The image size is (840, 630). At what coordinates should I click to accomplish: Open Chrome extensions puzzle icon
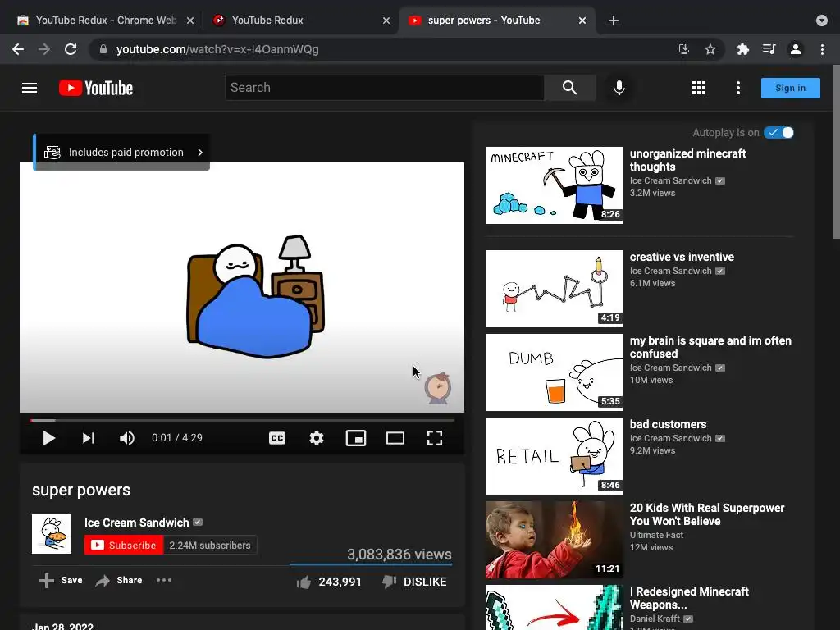pos(743,49)
